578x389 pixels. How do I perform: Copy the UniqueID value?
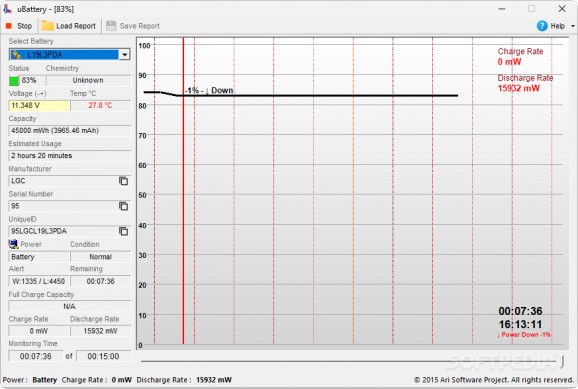click(123, 231)
